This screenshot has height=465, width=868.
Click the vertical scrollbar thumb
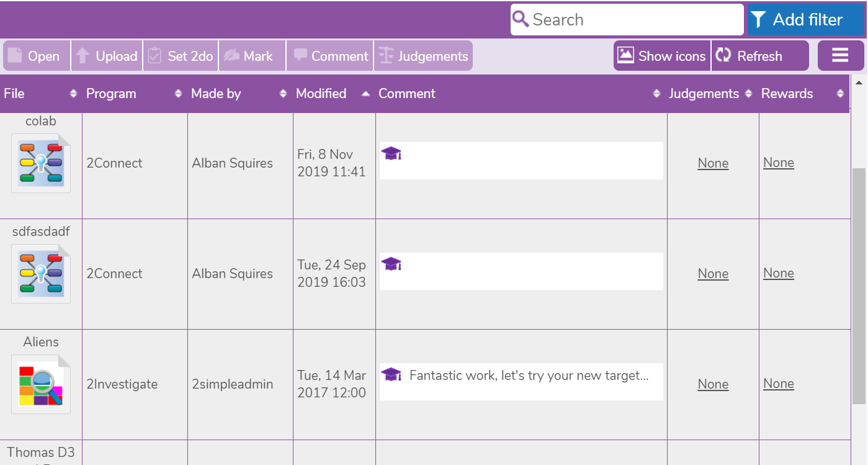click(x=859, y=286)
